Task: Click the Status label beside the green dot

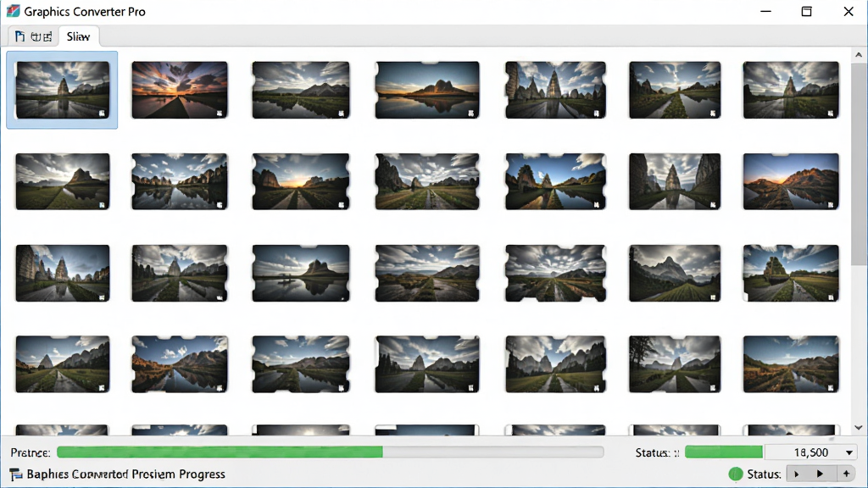Action: coord(764,474)
